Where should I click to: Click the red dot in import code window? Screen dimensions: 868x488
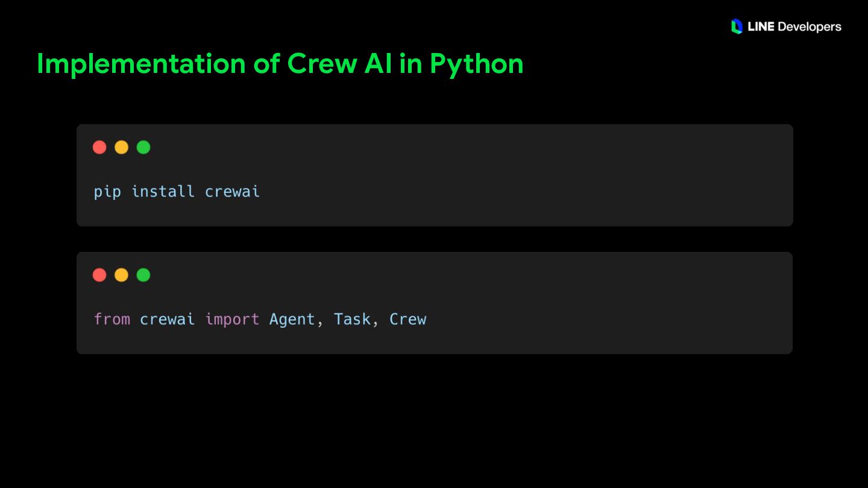click(x=99, y=275)
